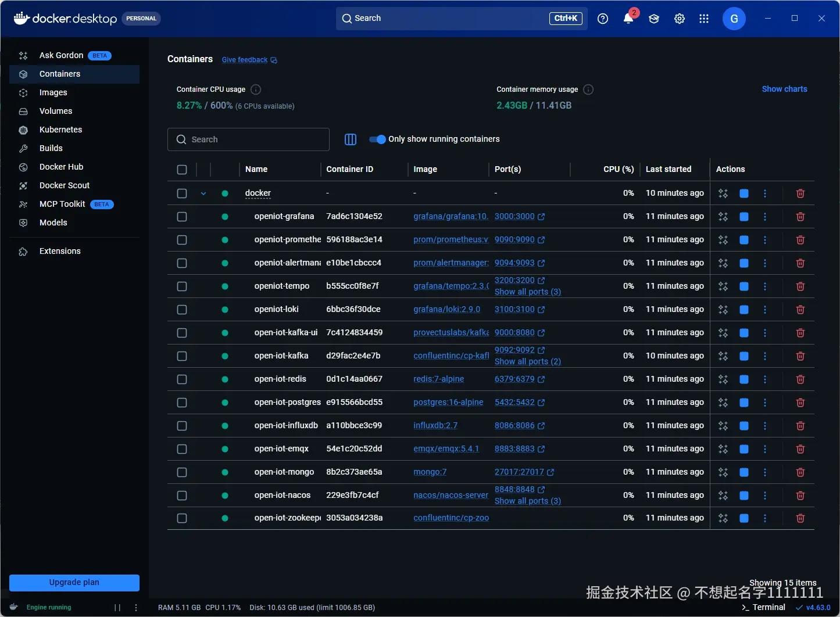Stop the docker compose group
Screen dimensions: 840x617
click(x=744, y=193)
